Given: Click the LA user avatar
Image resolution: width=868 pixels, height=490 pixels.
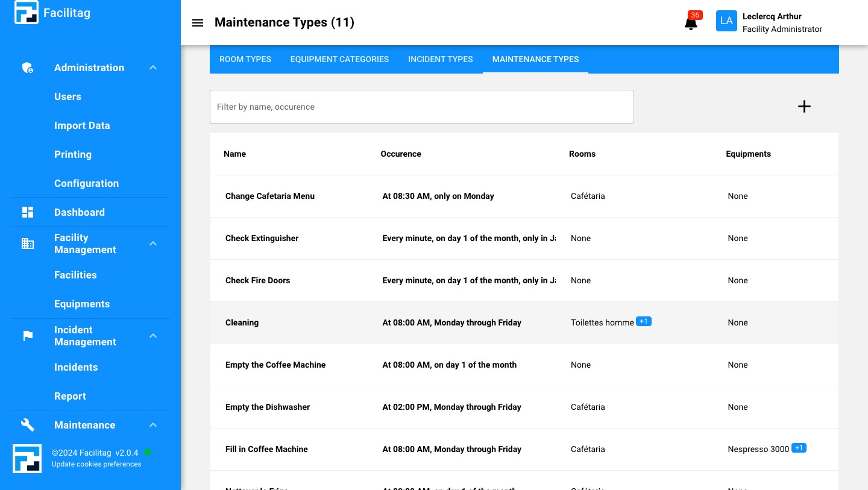Looking at the screenshot, I should coord(726,21).
